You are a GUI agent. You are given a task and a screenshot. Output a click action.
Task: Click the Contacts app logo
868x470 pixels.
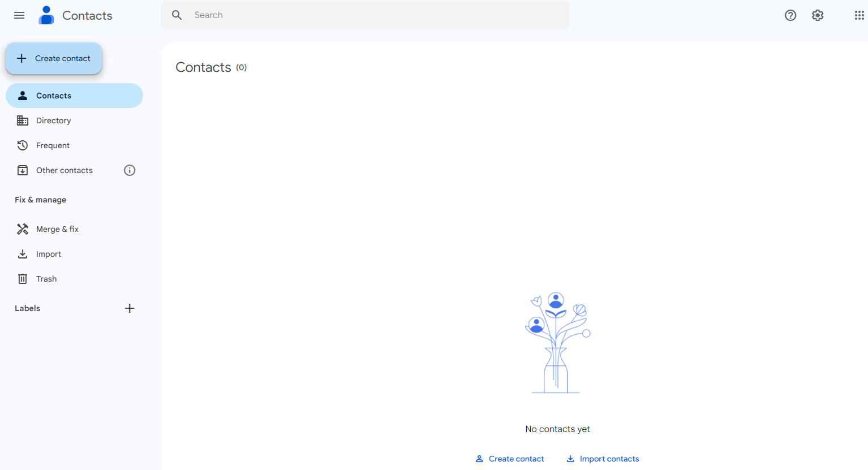[46, 15]
